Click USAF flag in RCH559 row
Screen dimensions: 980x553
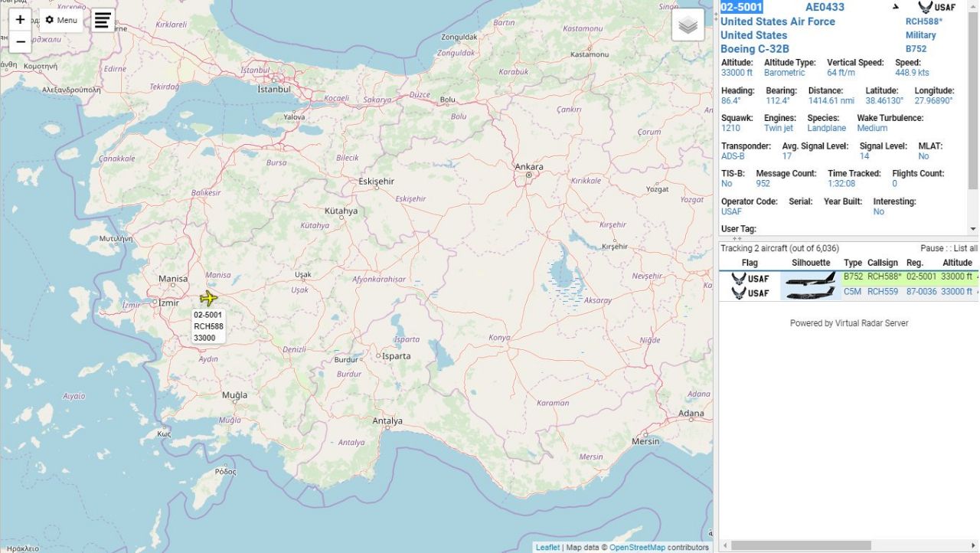pyautogui.click(x=750, y=293)
